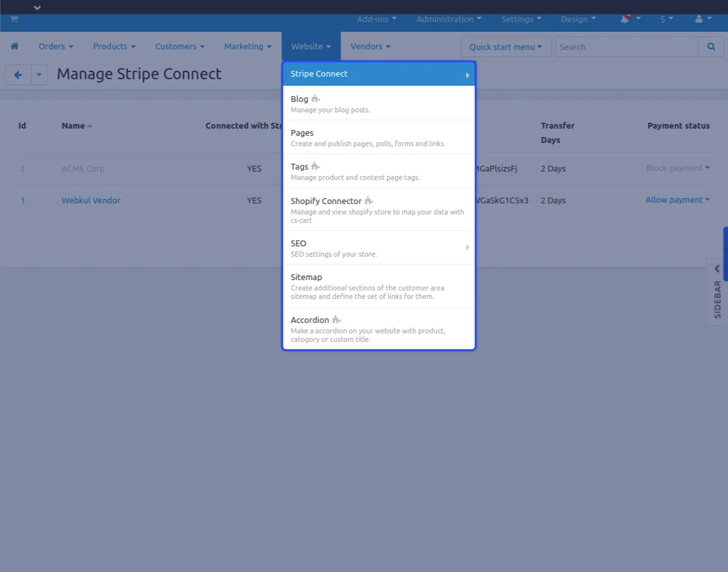Expand the Stripe Connect submenu arrow
Screen dimensions: 728x572
tap(467, 75)
